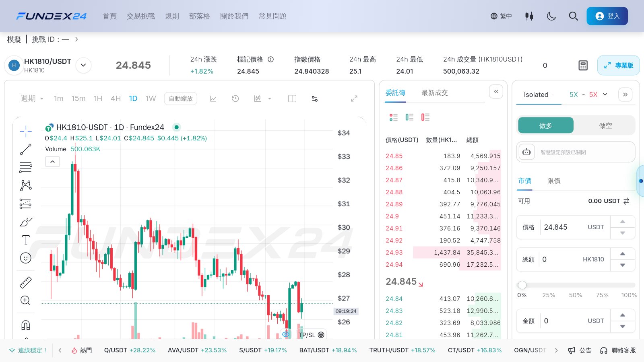
Task: Select the 1H timeframe
Action: [98, 99]
